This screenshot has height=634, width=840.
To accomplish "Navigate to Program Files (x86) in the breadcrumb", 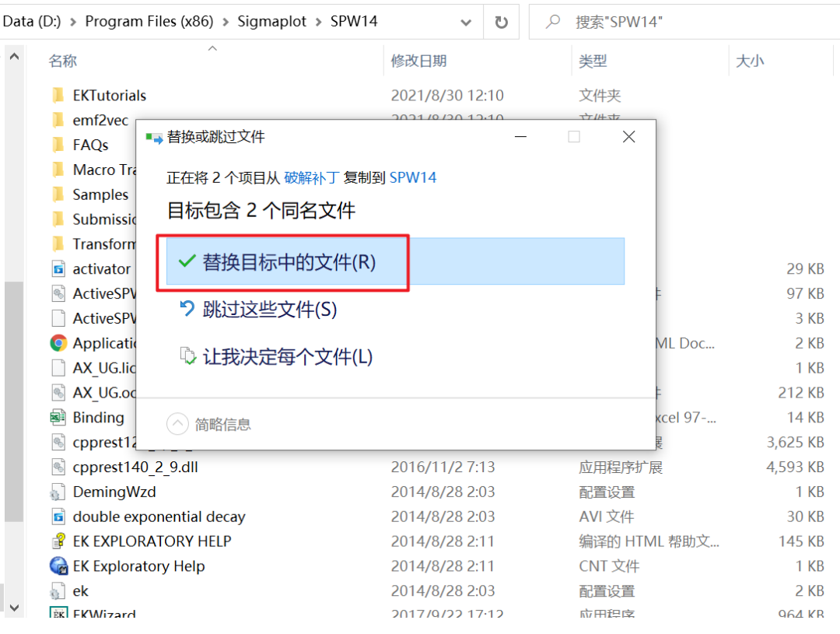I will pyautogui.click(x=149, y=22).
